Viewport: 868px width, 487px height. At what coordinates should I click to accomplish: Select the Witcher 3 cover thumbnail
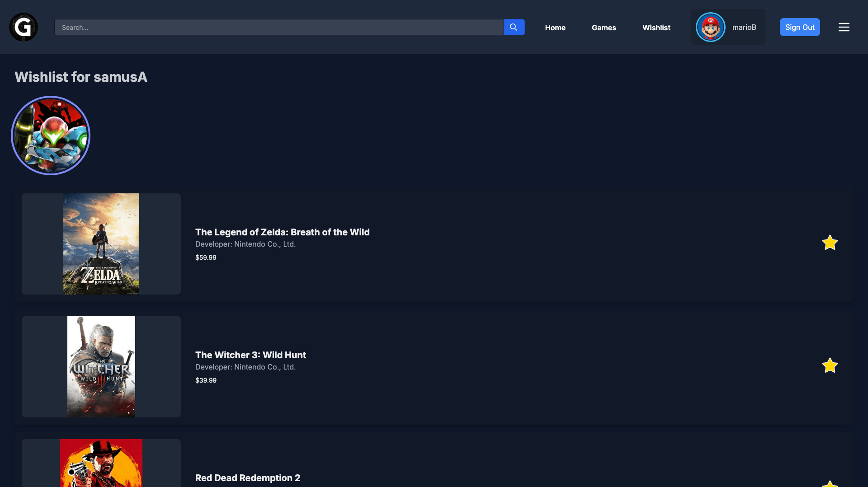[101, 366]
